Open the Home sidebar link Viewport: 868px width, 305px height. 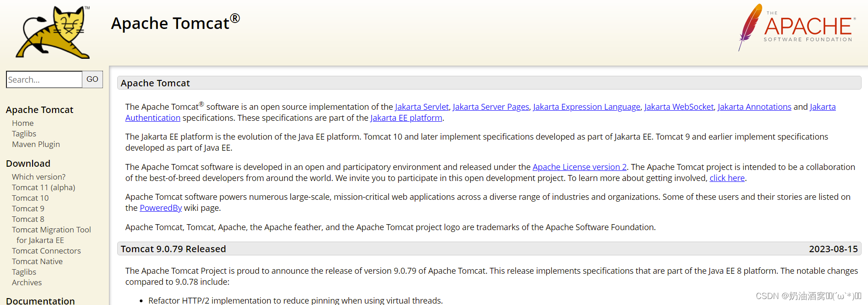[x=23, y=123]
